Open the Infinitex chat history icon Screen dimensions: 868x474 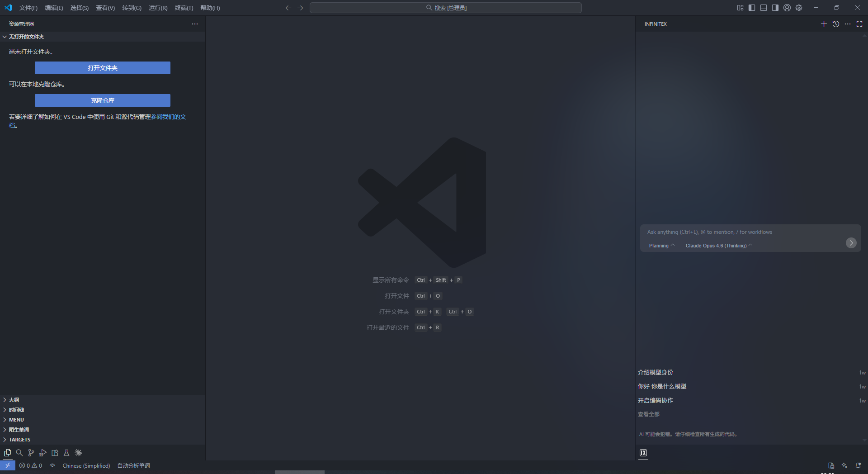[x=836, y=24]
